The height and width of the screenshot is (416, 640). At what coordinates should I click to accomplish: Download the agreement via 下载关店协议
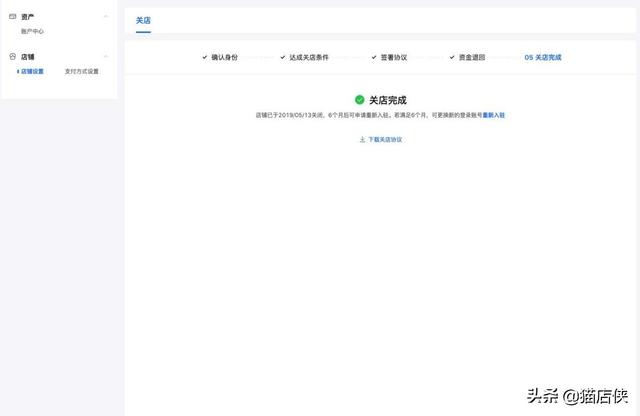coord(385,140)
